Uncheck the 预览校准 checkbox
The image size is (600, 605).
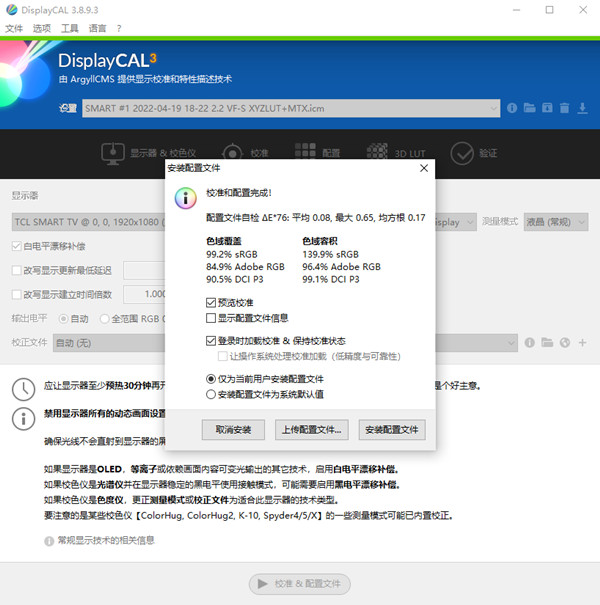(x=211, y=302)
